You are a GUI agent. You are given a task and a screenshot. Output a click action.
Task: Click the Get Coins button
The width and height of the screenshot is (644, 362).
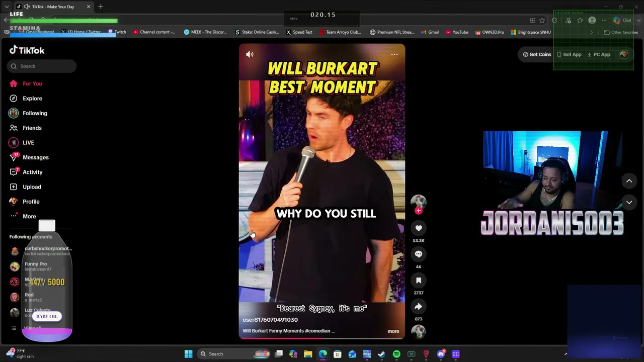[537, 54]
